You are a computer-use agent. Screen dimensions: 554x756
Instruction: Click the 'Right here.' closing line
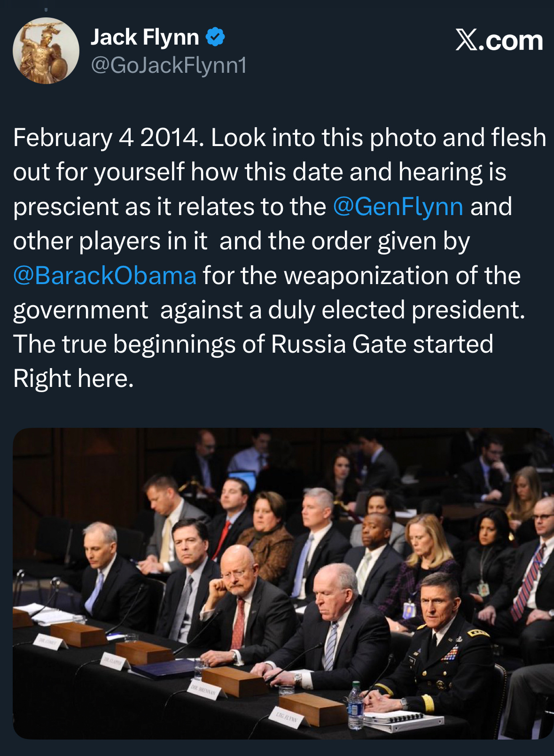(x=73, y=378)
